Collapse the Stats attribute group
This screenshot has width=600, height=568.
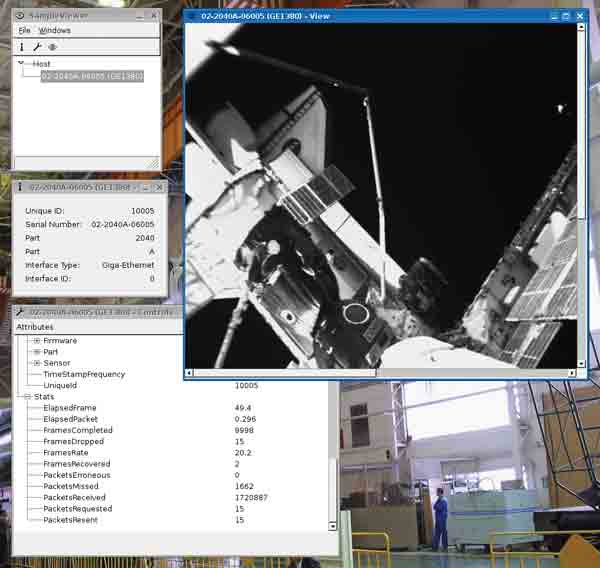26,397
